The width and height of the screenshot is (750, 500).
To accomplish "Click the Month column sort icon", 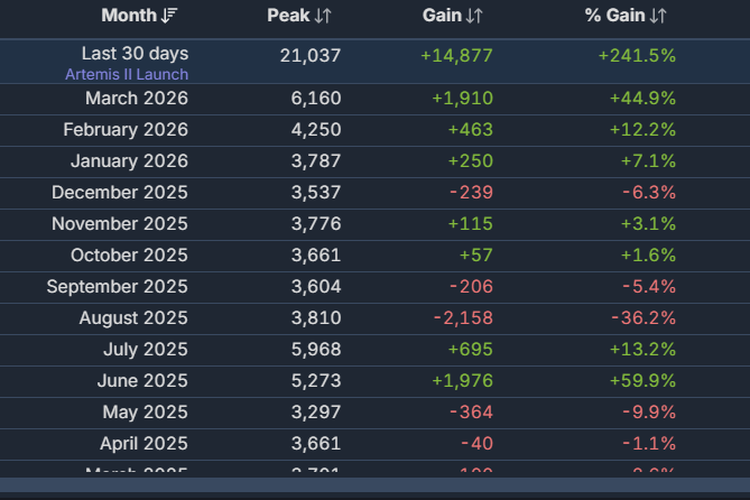I will (x=169, y=16).
